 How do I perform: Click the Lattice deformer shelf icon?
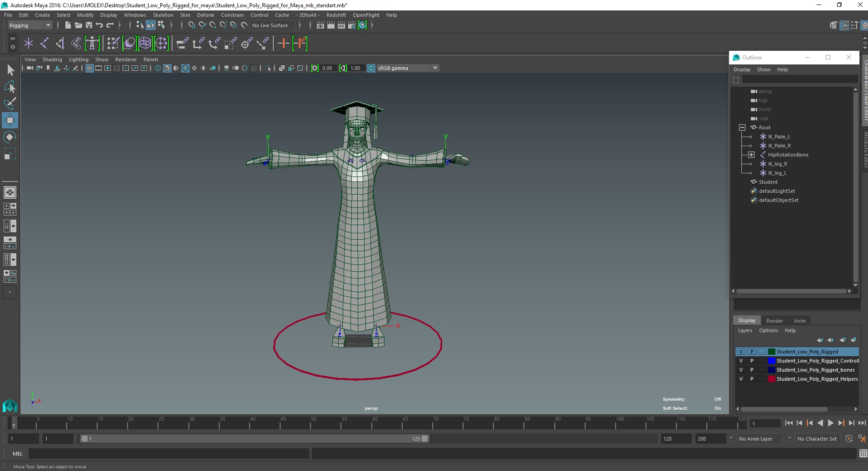(x=145, y=44)
